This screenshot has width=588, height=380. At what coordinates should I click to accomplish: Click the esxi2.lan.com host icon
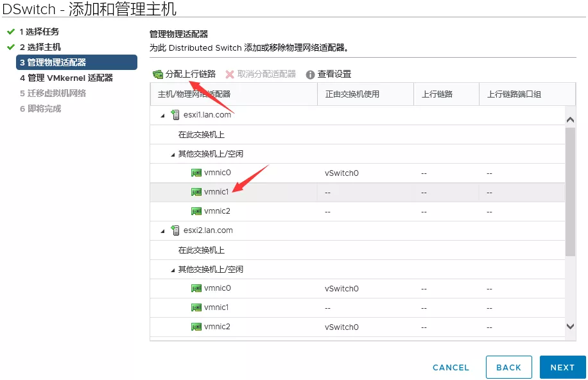[x=175, y=230]
